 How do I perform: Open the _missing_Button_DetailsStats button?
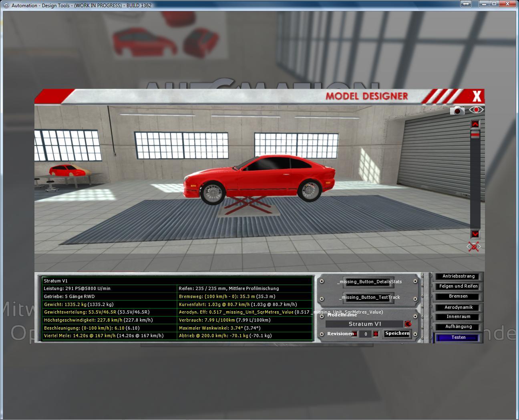[x=369, y=282]
